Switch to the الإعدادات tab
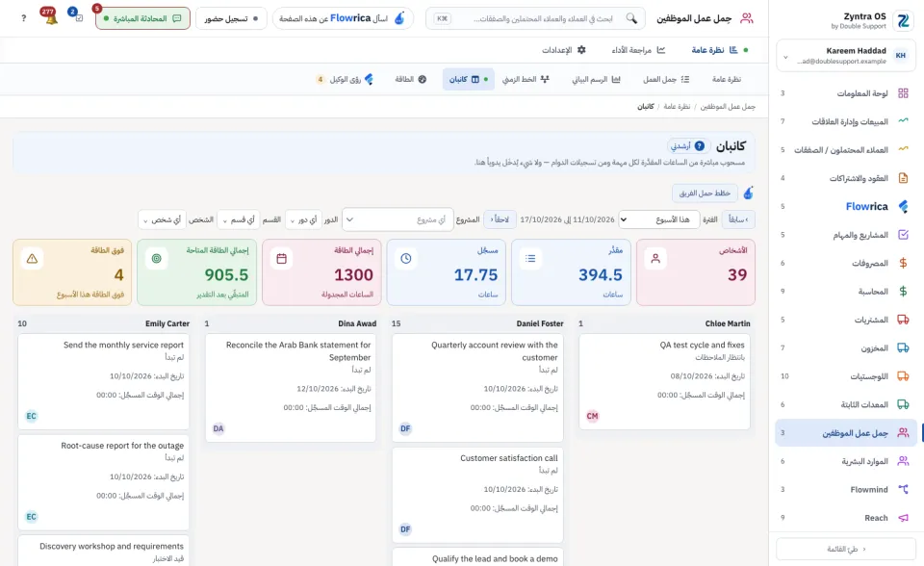Screen dimensions: 924x566 [564, 50]
